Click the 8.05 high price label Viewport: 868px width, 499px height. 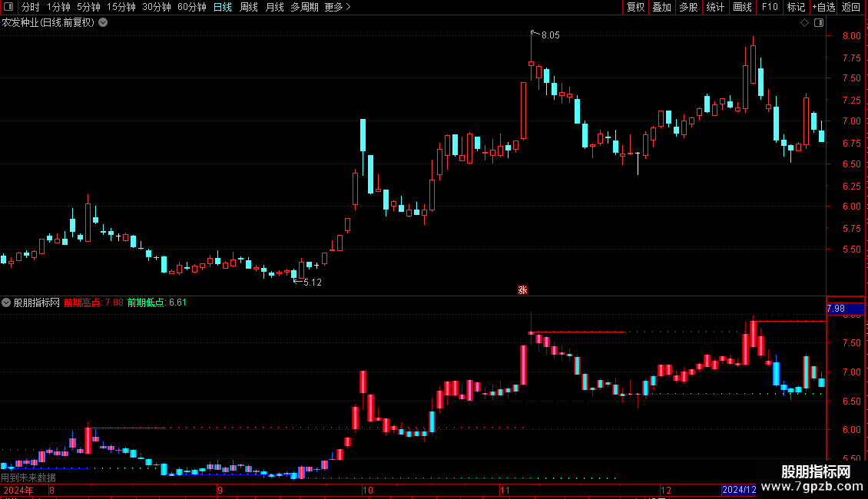tap(550, 35)
